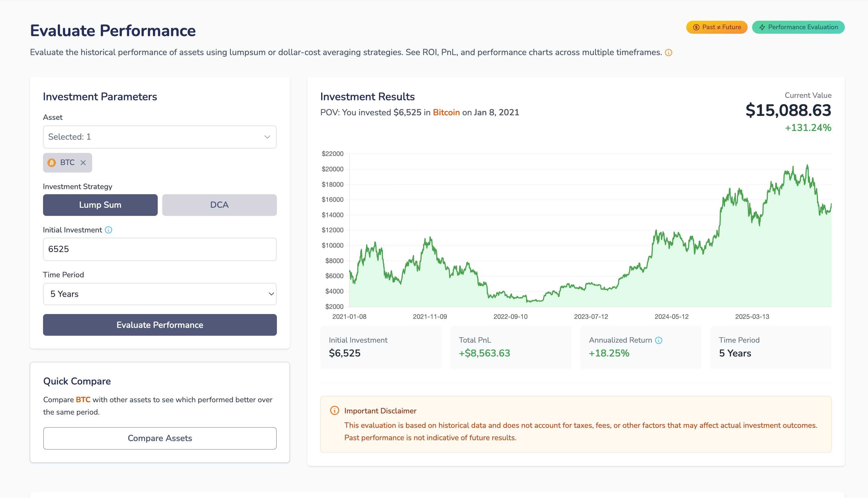Screen dimensions: 868x498
Task: Switch investment strategy to DCA
Action: [219, 204]
